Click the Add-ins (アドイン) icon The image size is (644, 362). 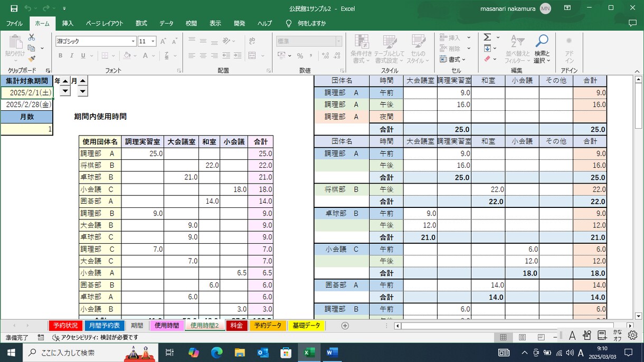click(569, 49)
